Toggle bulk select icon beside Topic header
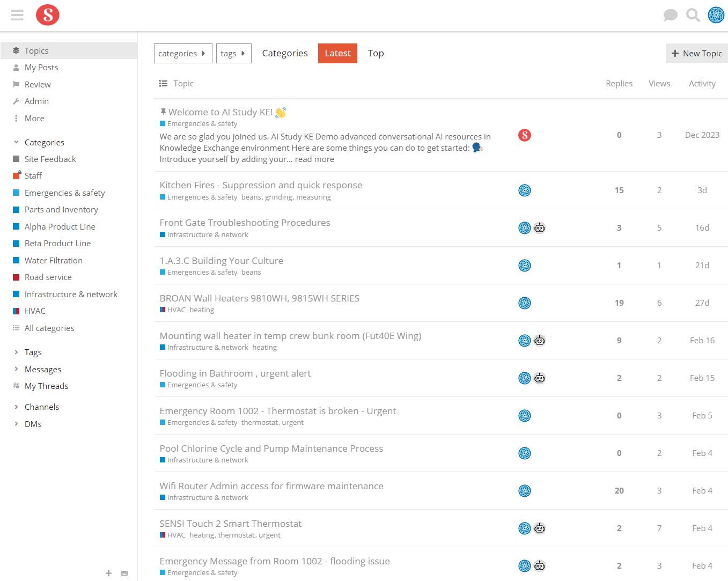This screenshot has width=728, height=581. [x=163, y=84]
